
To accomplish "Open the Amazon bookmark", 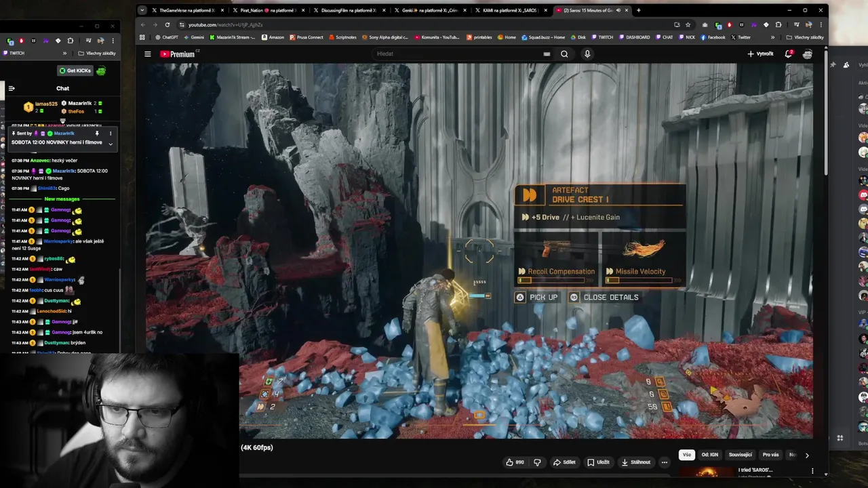I will 273,37.
